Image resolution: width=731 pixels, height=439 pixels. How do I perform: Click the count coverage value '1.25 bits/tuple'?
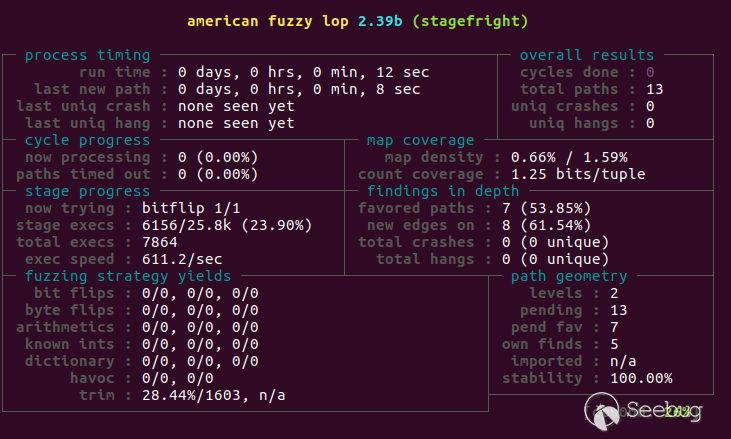(578, 174)
